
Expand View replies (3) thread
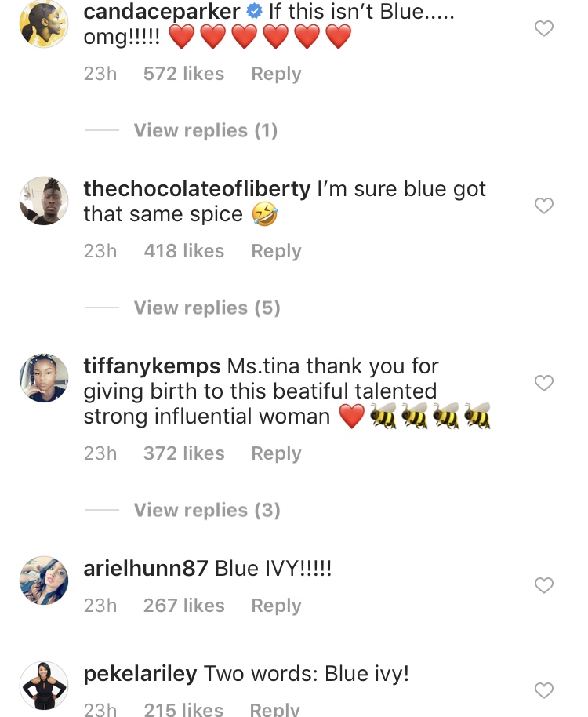[206, 510]
